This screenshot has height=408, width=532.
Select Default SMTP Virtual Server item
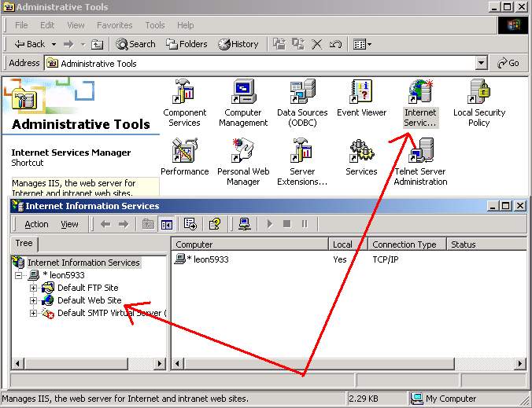pyautogui.click(x=110, y=313)
